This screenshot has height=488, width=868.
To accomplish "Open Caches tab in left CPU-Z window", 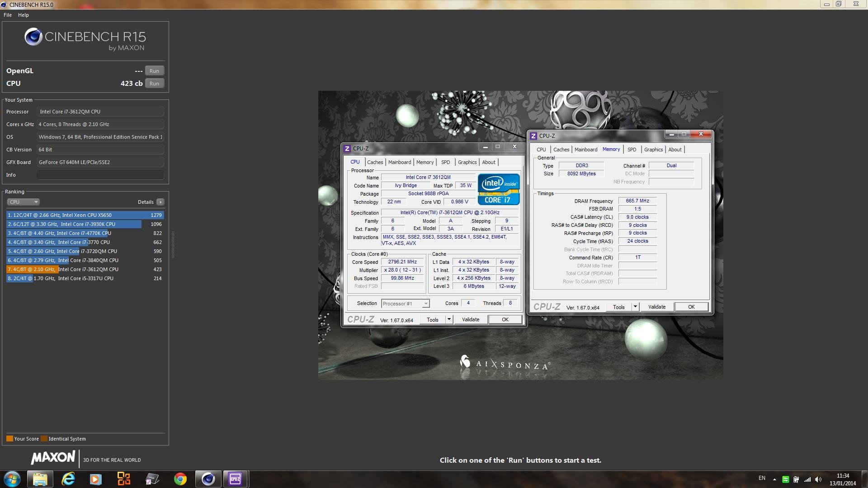I will pyautogui.click(x=375, y=162).
